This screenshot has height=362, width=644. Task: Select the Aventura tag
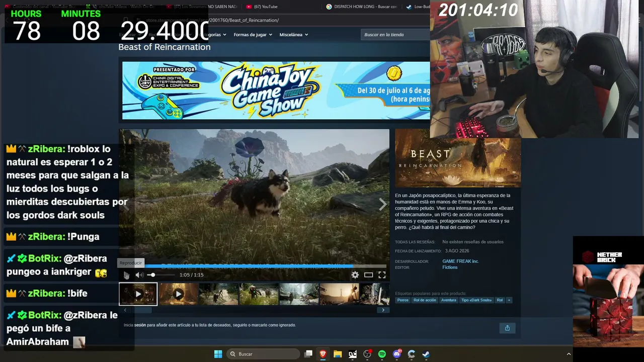coord(448,300)
